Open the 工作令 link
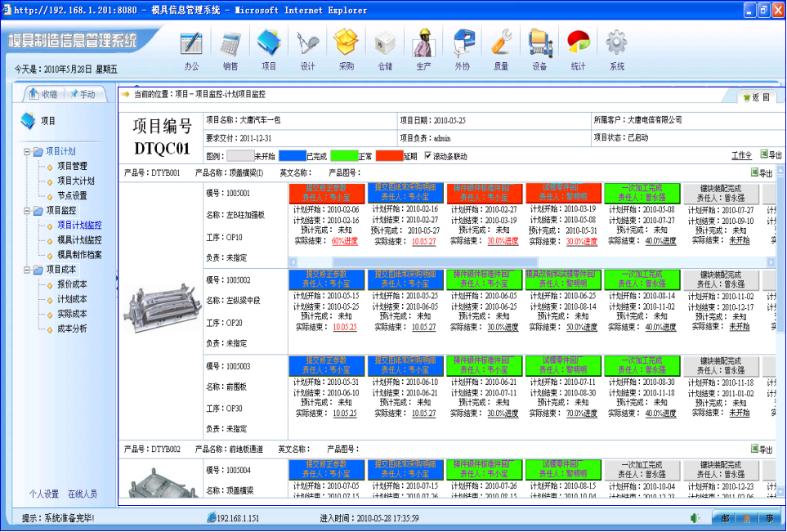 pyautogui.click(x=742, y=155)
